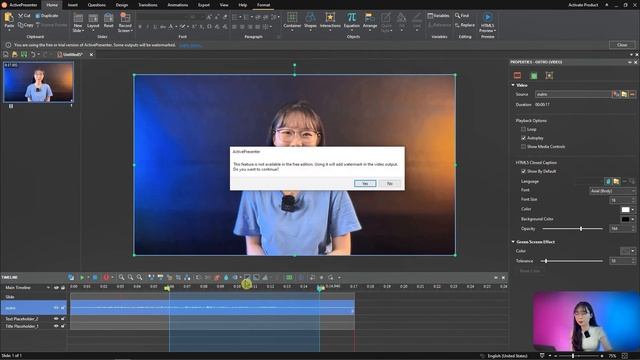Open the third properties tab icon
Image resolution: width=640 pixels, height=360 pixels.
[x=549, y=76]
